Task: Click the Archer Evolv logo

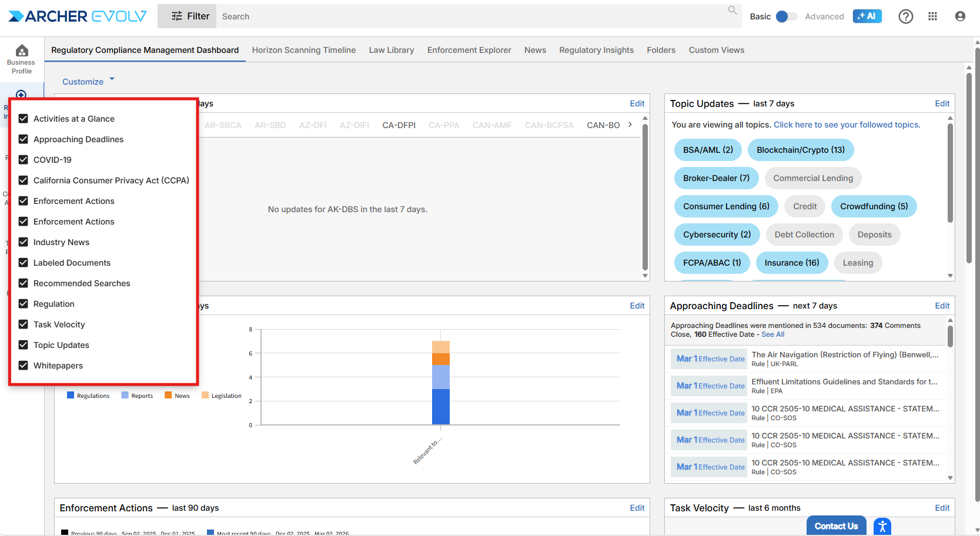Action: click(78, 16)
